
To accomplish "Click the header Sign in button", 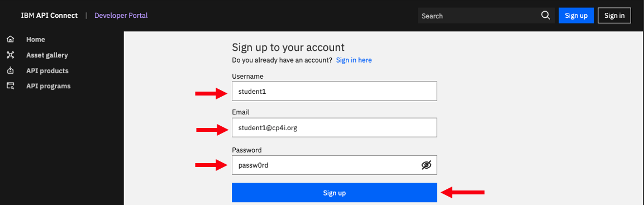I will click(614, 16).
